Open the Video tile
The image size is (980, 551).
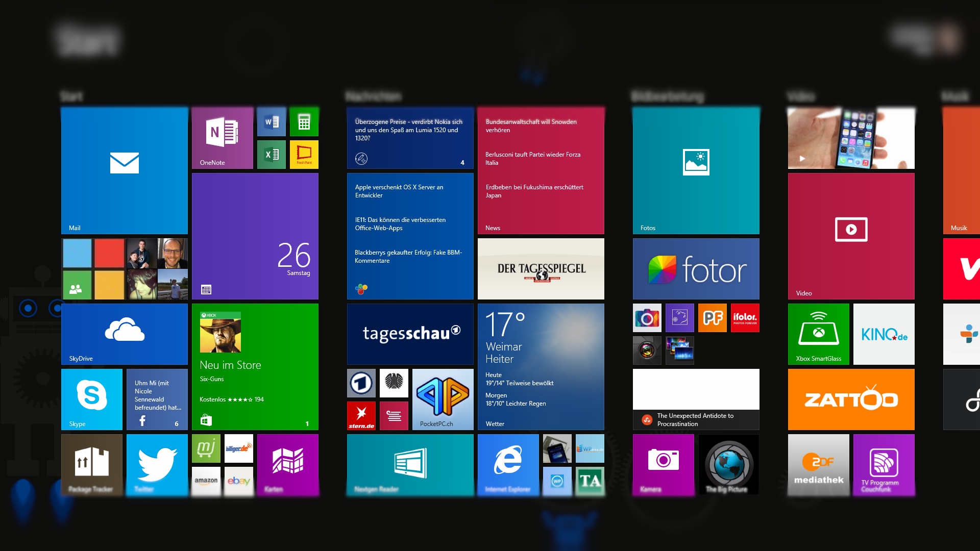[x=851, y=236]
